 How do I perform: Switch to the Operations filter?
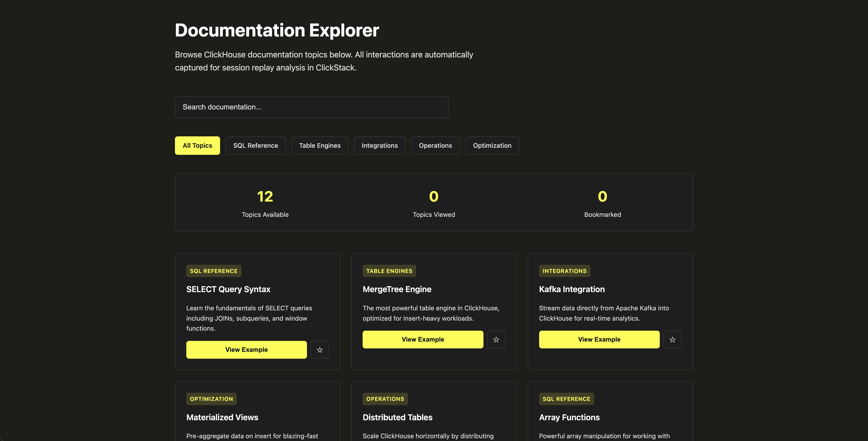pos(435,145)
